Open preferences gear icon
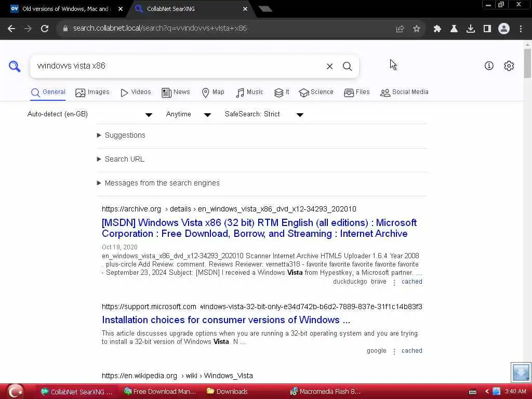Viewport: 532px width, 399px height. click(x=509, y=66)
